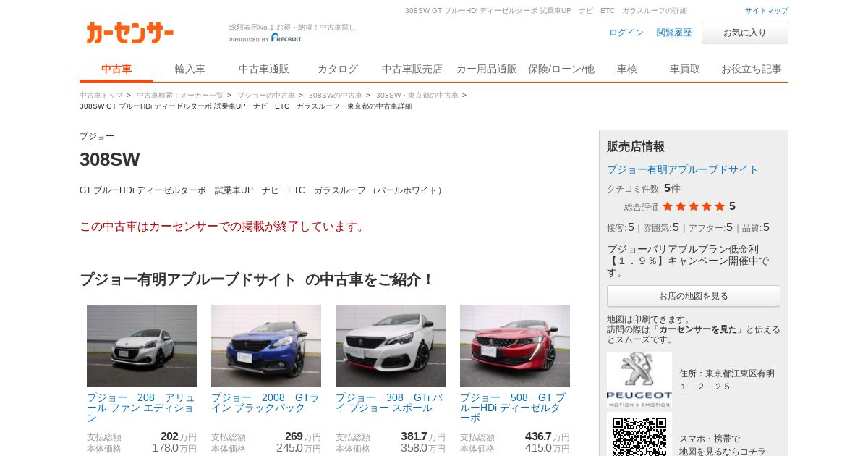Open the 車買取 tab
This screenshot has width=868, height=456.
pyautogui.click(x=685, y=69)
